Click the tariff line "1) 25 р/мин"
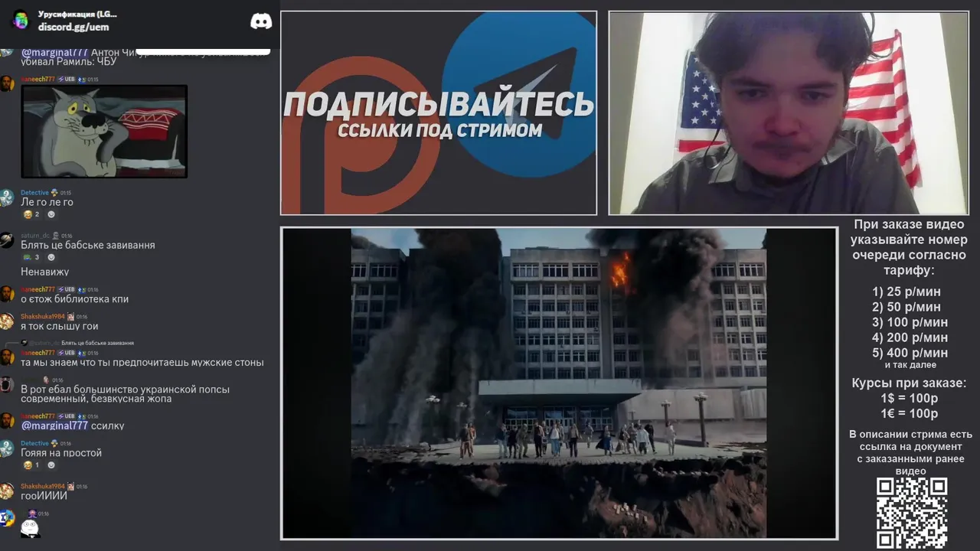This screenshot has height=551, width=980. coord(906,292)
